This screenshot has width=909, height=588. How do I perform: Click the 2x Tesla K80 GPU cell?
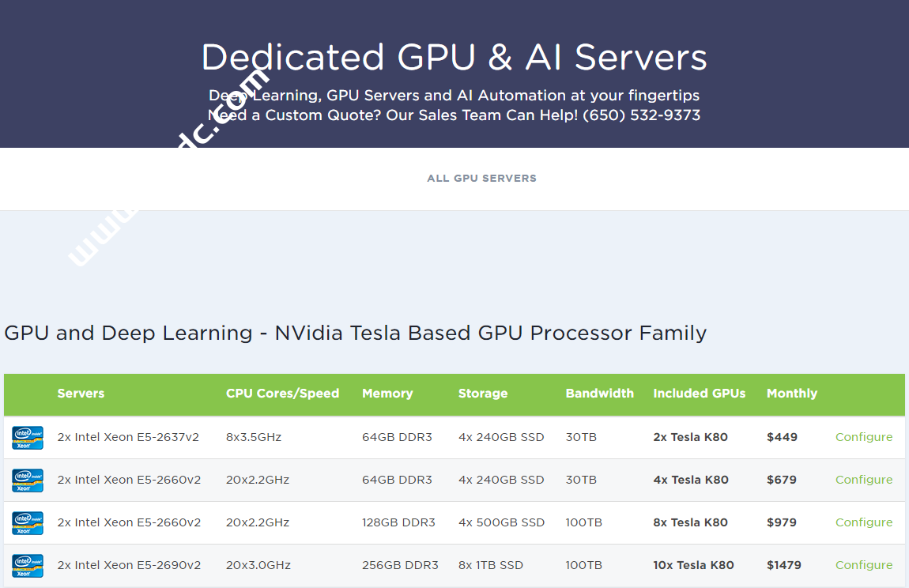point(691,437)
